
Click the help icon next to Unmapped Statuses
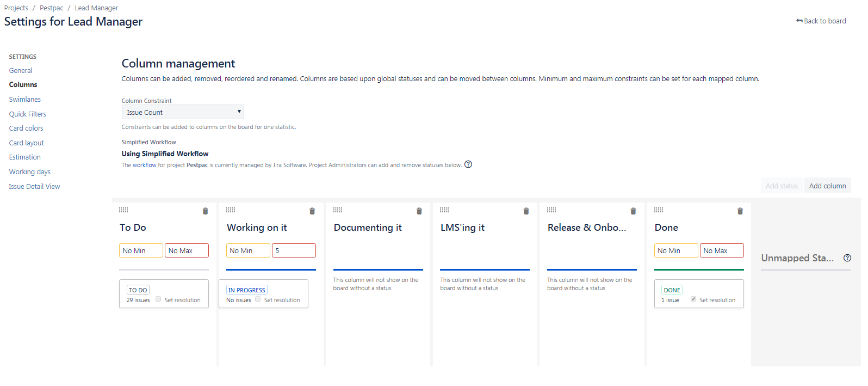(847, 258)
